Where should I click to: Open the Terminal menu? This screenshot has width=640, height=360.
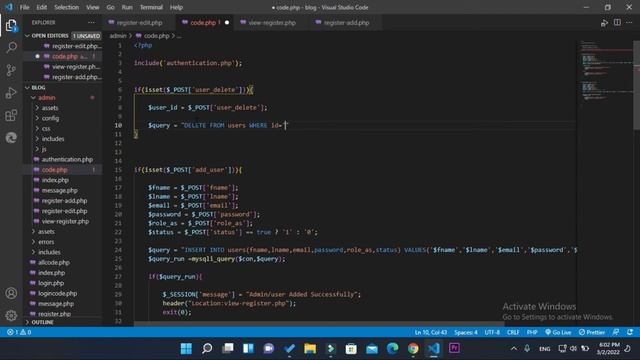[x=151, y=7]
